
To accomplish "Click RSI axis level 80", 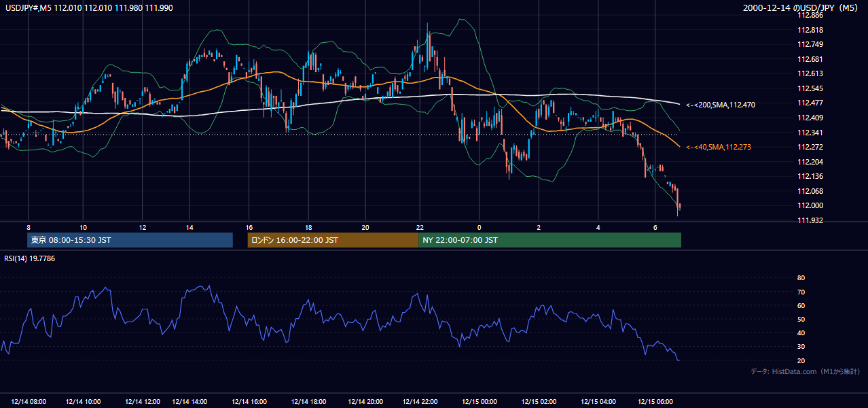I will (x=801, y=278).
